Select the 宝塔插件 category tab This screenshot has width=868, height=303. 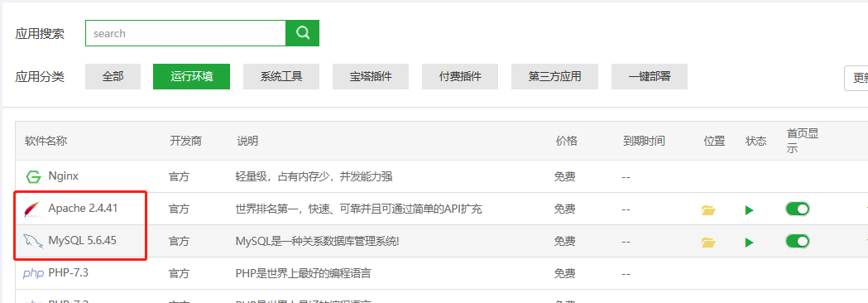point(371,76)
